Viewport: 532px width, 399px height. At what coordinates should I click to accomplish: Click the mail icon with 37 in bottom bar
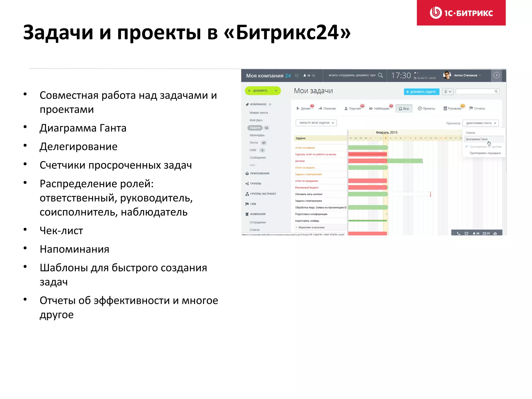[x=486, y=233]
